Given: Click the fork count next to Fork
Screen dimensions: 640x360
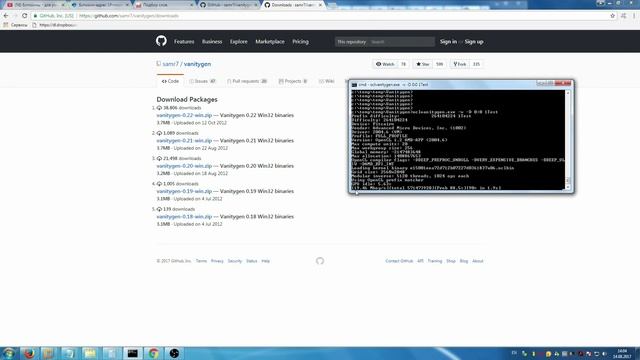Looking at the screenshot, I should [x=476, y=64].
